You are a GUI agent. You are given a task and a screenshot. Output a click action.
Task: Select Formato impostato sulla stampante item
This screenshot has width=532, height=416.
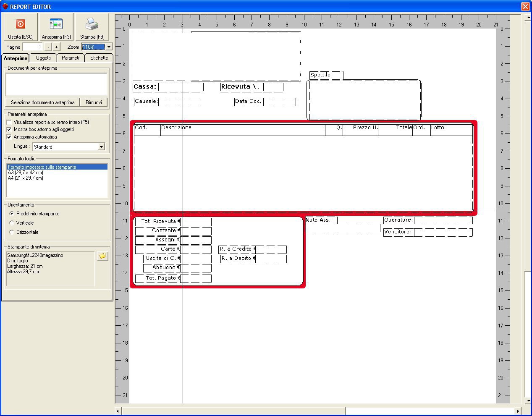[x=57, y=167]
